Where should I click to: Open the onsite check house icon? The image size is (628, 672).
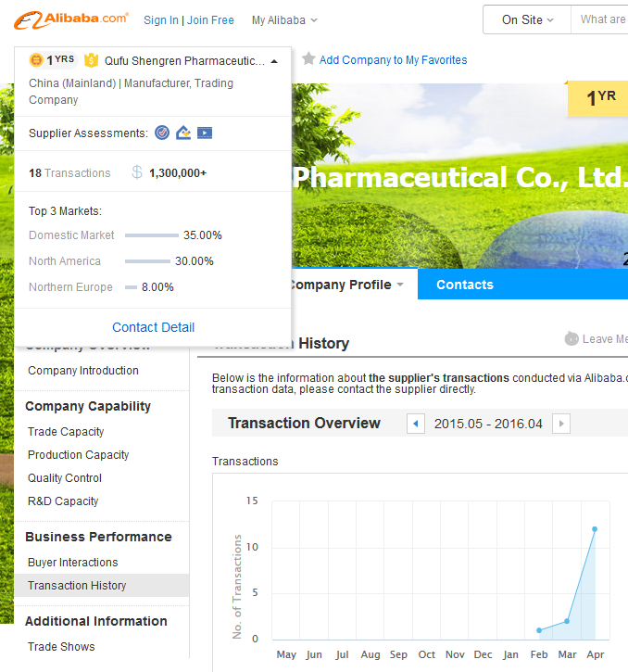point(183,133)
